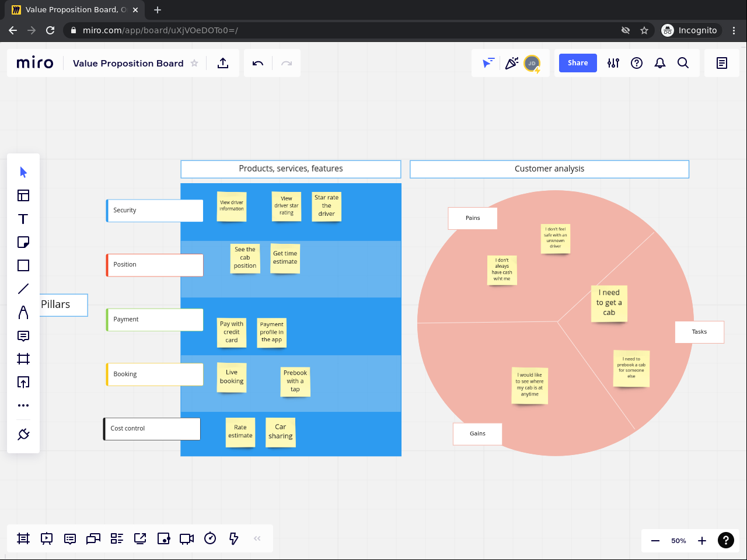
Task: Open the comments list panel
Action: (x=70, y=538)
